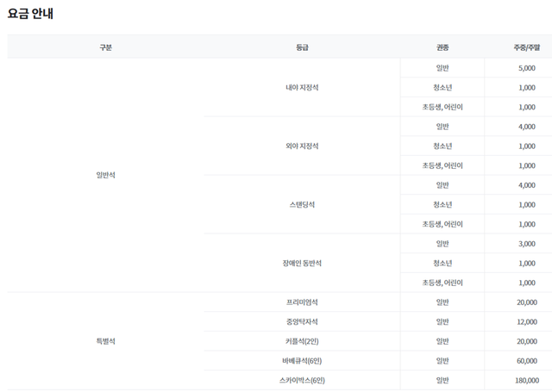This screenshot has width=552, height=392.
Task: Select the 커플석(2인) row label
Action: (x=302, y=341)
